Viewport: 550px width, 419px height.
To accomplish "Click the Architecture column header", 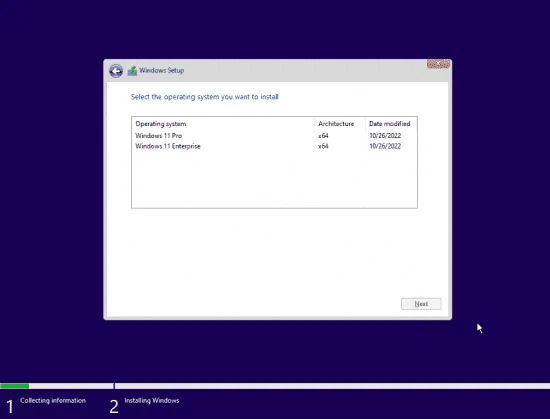I will click(x=340, y=124).
